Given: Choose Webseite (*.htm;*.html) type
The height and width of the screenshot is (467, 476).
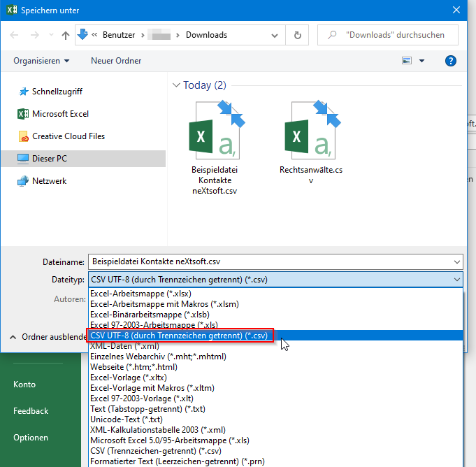Looking at the screenshot, I should 275,367.
